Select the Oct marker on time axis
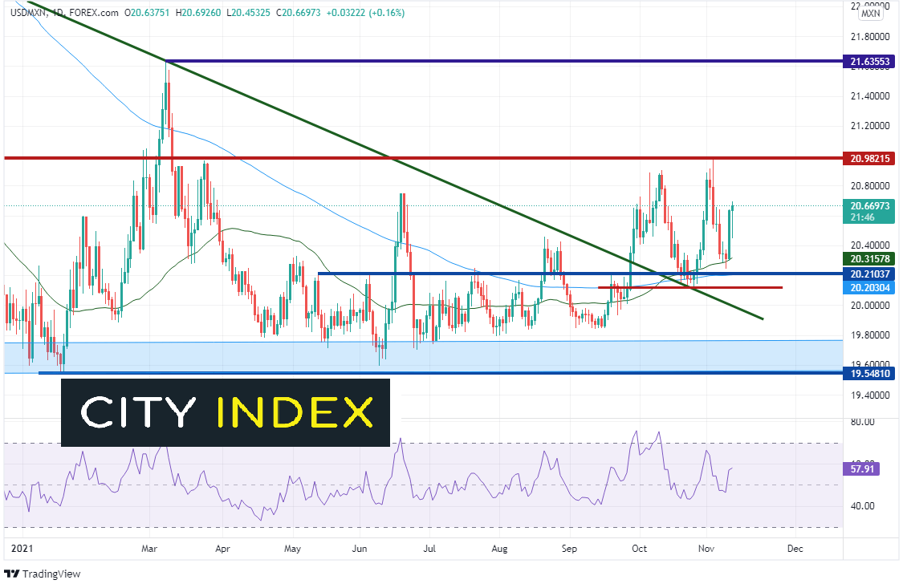Image resolution: width=907 pixels, height=588 pixels. 638,549
